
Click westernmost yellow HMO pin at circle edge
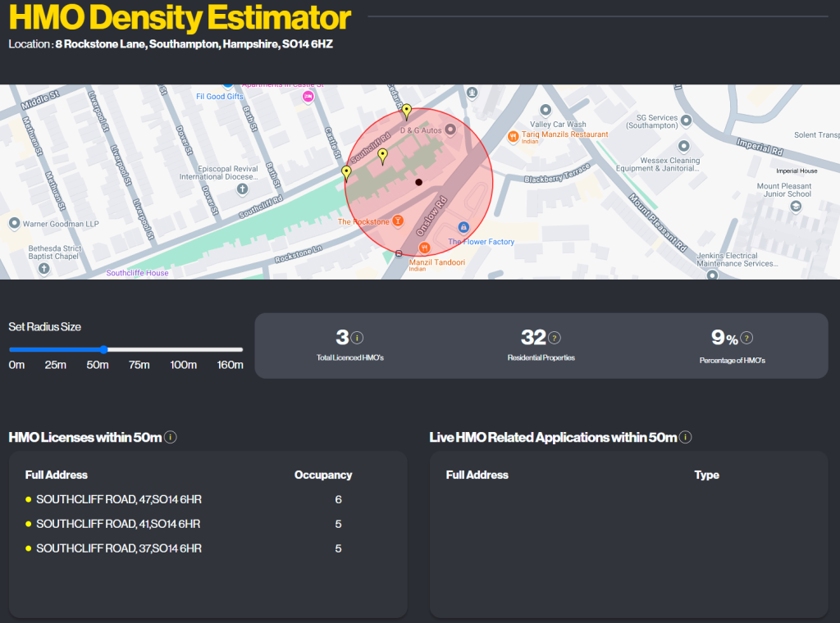[347, 172]
